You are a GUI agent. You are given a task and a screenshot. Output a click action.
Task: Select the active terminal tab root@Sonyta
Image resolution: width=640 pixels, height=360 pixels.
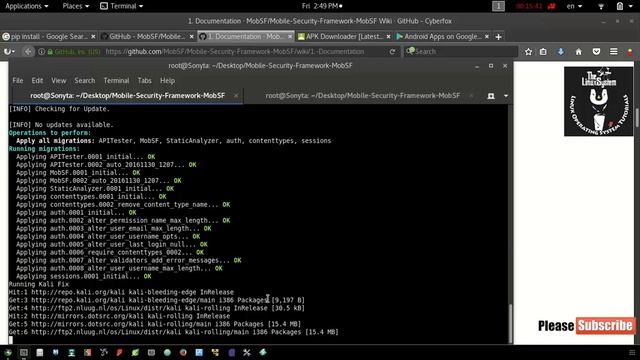(127, 96)
